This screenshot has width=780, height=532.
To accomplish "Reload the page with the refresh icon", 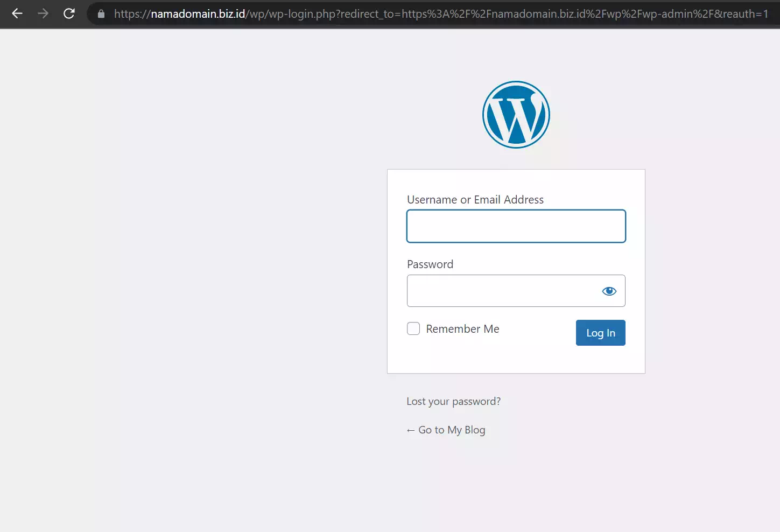I will point(69,13).
